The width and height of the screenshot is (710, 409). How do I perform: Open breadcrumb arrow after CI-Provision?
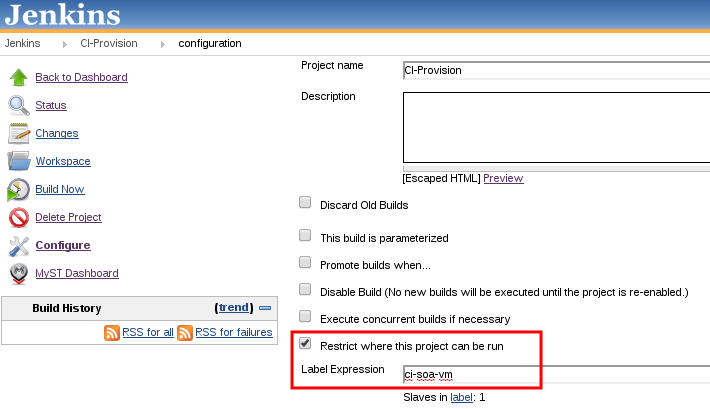pyautogui.click(x=163, y=44)
